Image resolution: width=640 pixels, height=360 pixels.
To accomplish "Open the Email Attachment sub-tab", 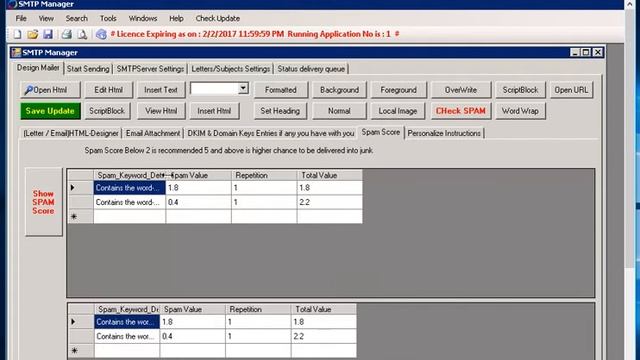I will [153, 133].
